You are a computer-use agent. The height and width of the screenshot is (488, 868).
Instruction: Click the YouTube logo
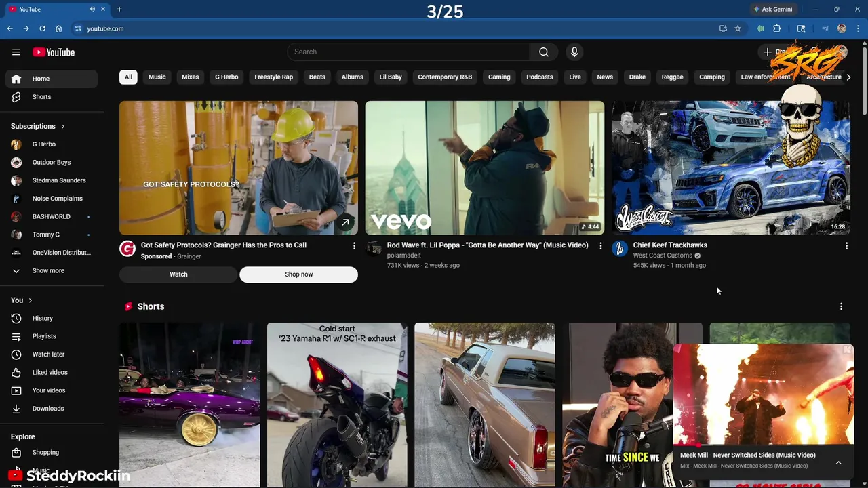pyautogui.click(x=54, y=52)
